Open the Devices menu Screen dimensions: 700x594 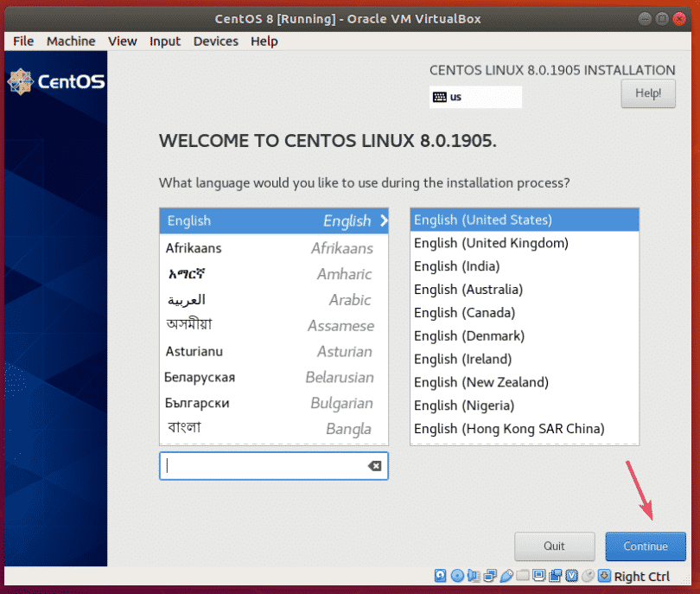[x=215, y=41]
